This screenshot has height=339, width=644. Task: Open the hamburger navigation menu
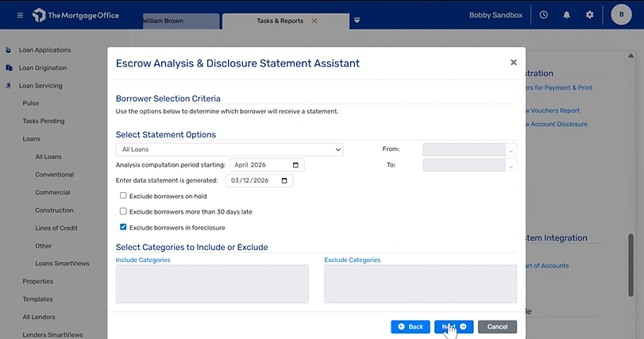pos(20,15)
